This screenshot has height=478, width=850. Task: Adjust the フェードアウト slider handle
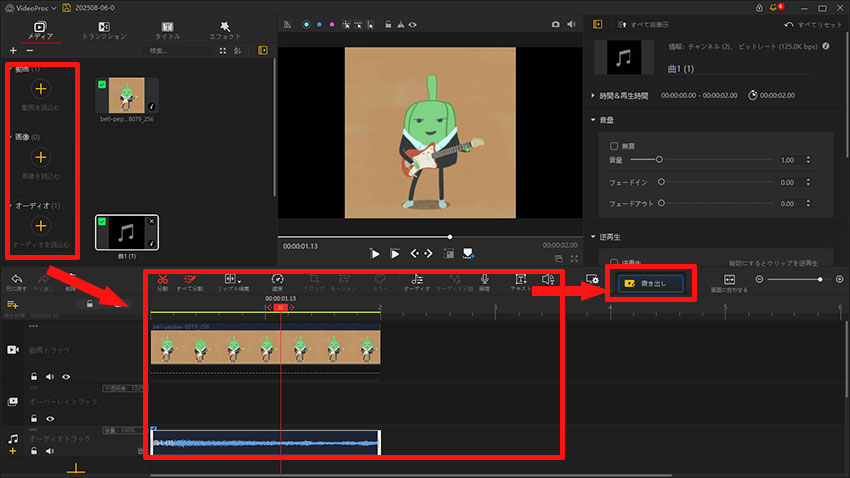click(661, 203)
